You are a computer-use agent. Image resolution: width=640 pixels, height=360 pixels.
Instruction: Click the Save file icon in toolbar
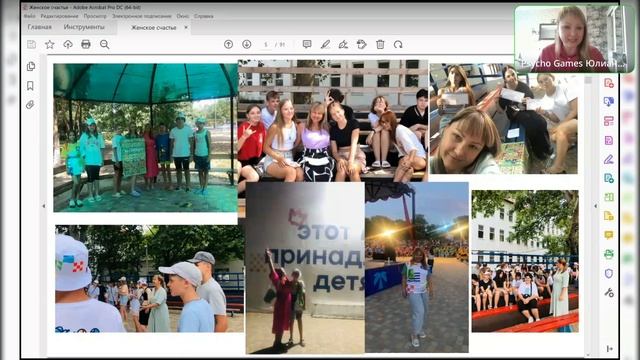tap(31, 44)
